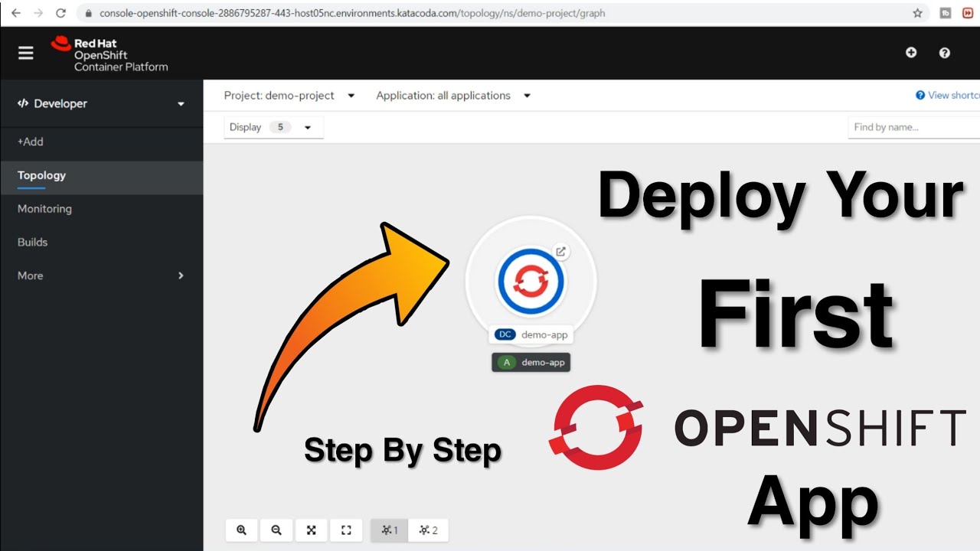This screenshot has width=980, height=551.
Task: Click the browser forward arrow
Action: click(38, 13)
